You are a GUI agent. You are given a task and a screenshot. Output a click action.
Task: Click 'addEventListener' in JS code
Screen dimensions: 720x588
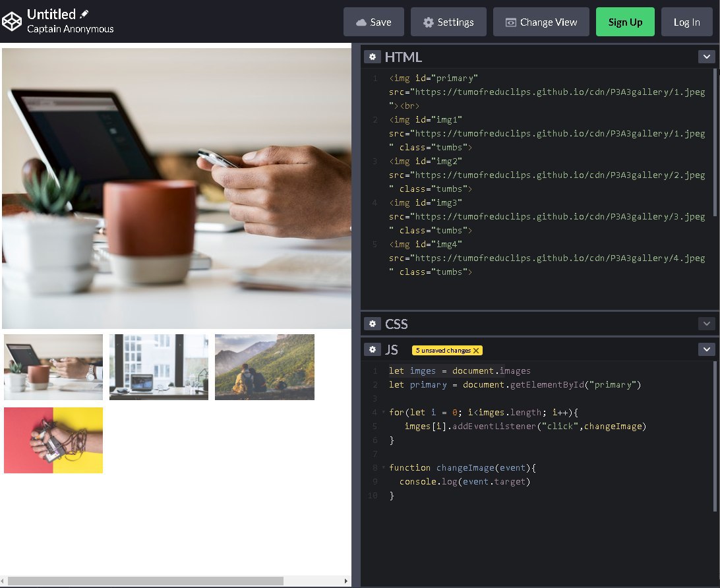[494, 426]
